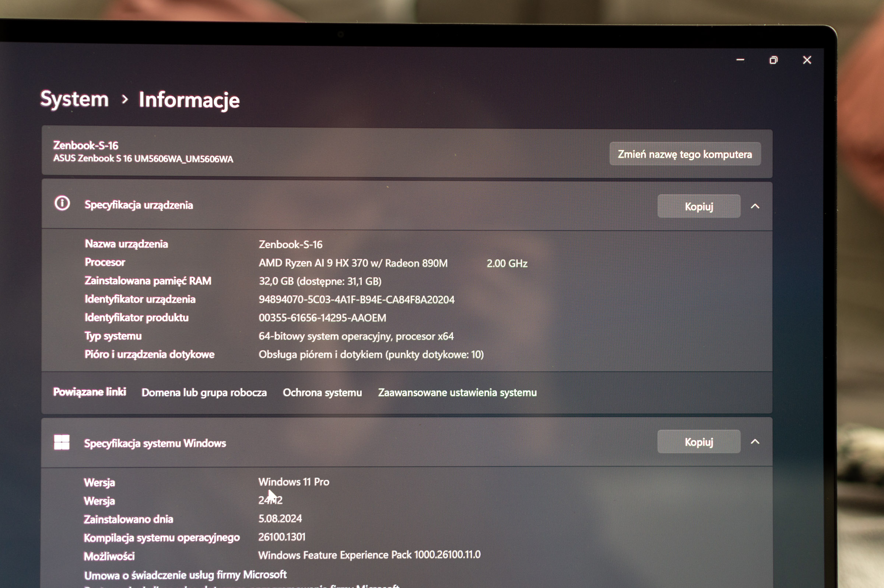Screen dimensions: 884x588
Task: Open Zaawansowane ustawienia systemu link
Action: [x=457, y=393]
